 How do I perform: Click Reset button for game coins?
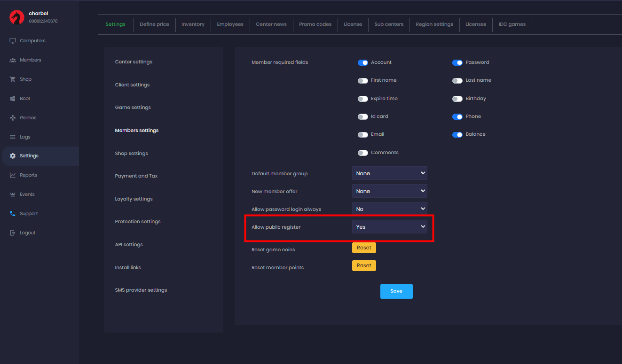tap(364, 248)
